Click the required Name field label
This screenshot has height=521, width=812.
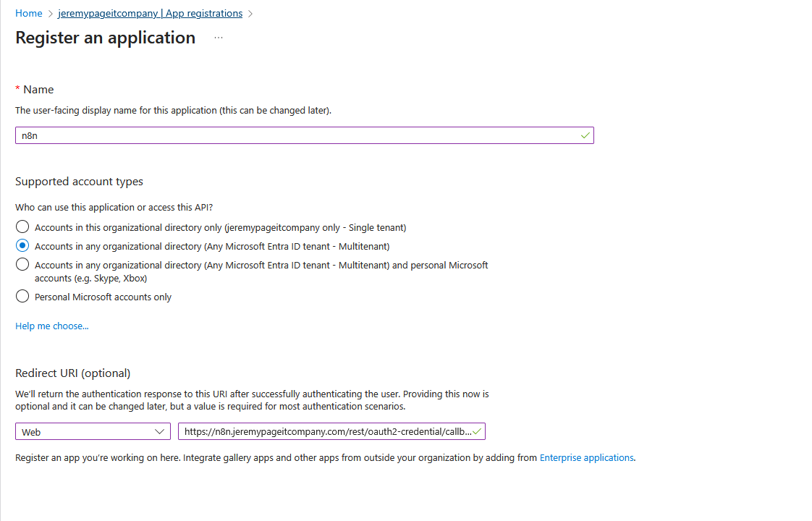(38, 90)
